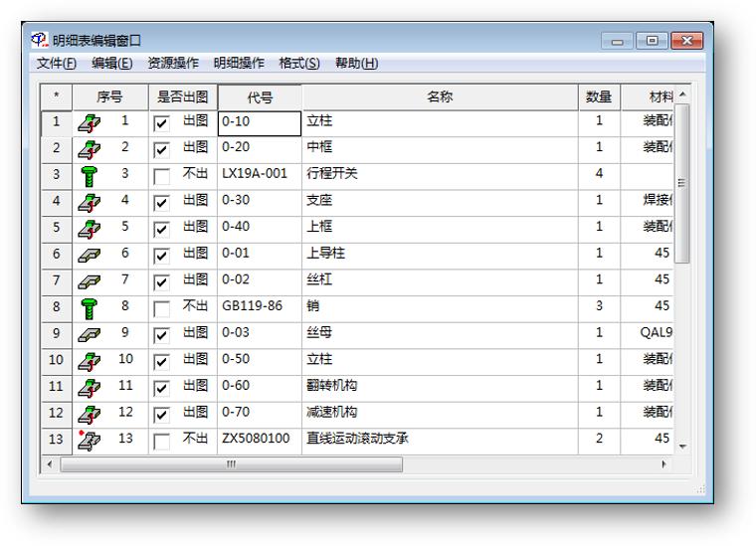
Task: Click the icon for 直线运动滚动支承 row
Action: [x=90, y=441]
